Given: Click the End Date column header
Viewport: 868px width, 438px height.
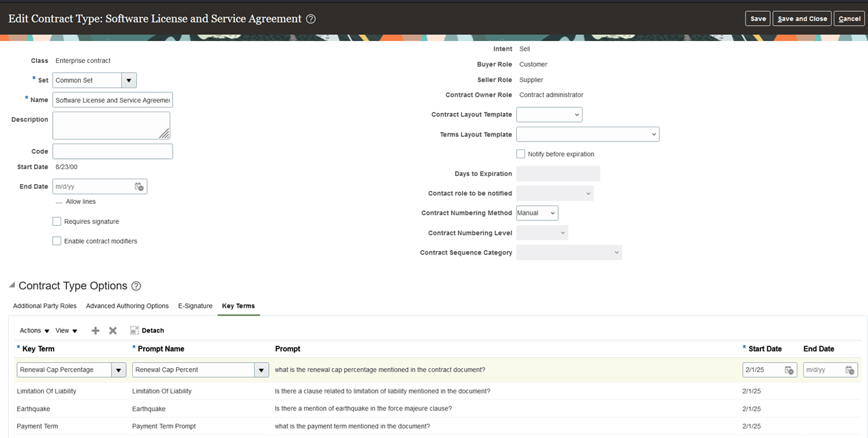Looking at the screenshot, I should 819,349.
